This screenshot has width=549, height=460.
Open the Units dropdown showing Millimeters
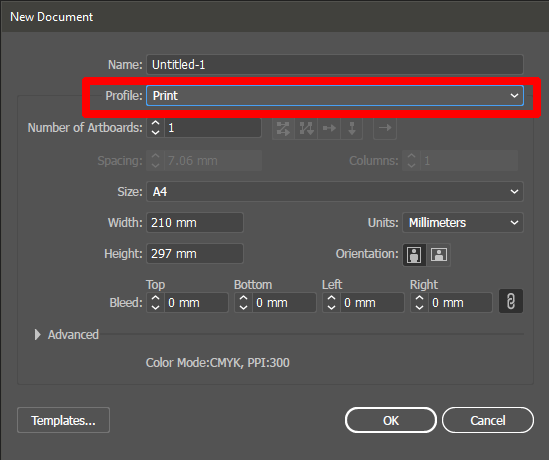click(x=463, y=223)
